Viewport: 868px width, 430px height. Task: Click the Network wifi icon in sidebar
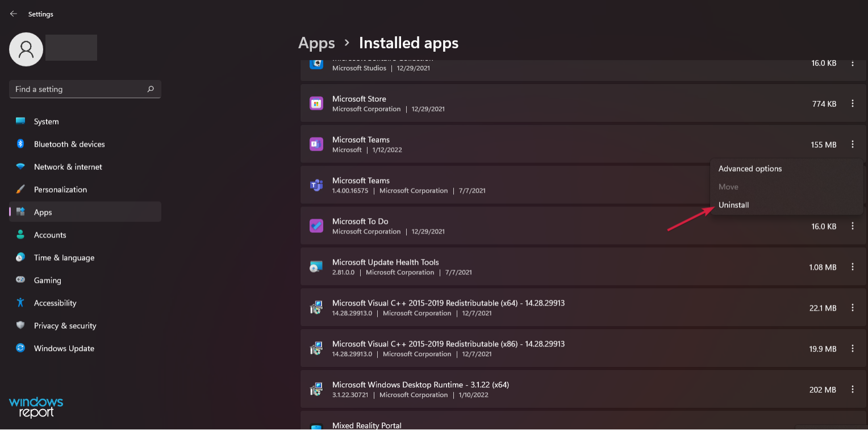(20, 167)
